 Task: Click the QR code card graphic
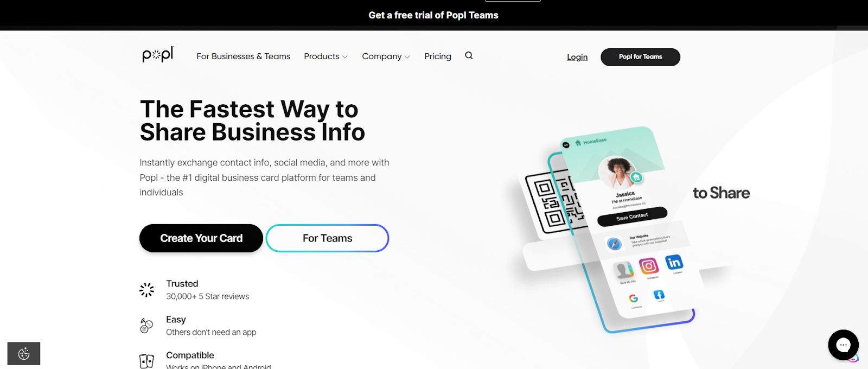pos(550,203)
